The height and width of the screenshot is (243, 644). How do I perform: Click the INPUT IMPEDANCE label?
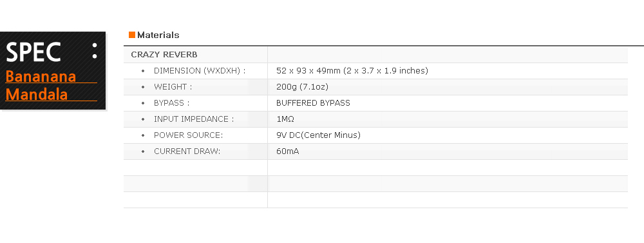pos(194,119)
